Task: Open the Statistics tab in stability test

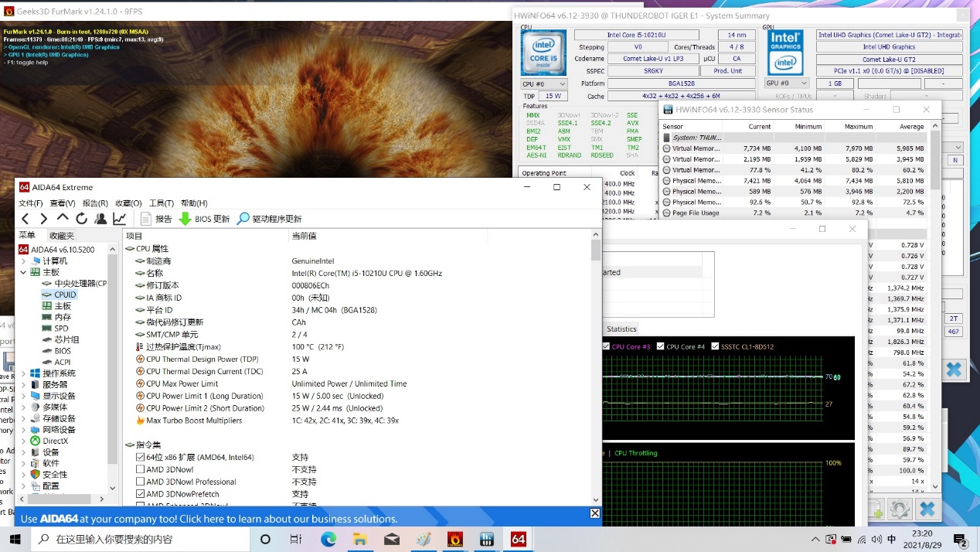Action: click(621, 329)
